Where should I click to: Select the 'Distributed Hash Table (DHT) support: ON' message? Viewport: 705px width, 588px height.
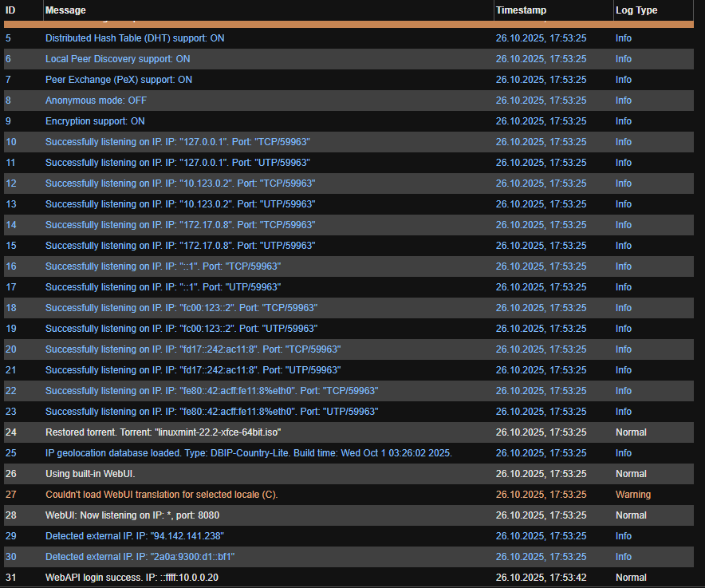tap(135, 38)
